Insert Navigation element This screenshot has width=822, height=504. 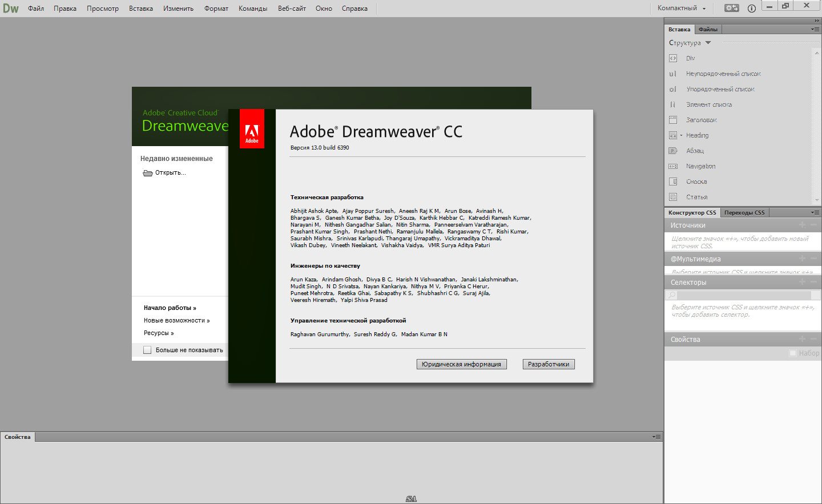pyautogui.click(x=692, y=166)
